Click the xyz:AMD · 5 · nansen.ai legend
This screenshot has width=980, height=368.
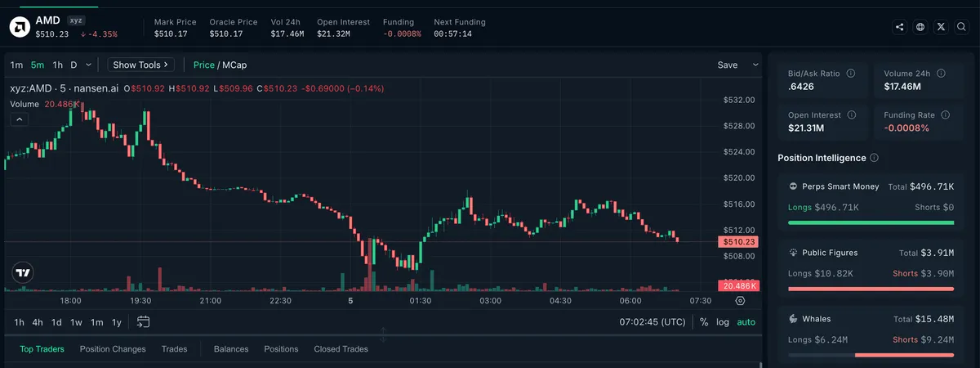(x=64, y=88)
